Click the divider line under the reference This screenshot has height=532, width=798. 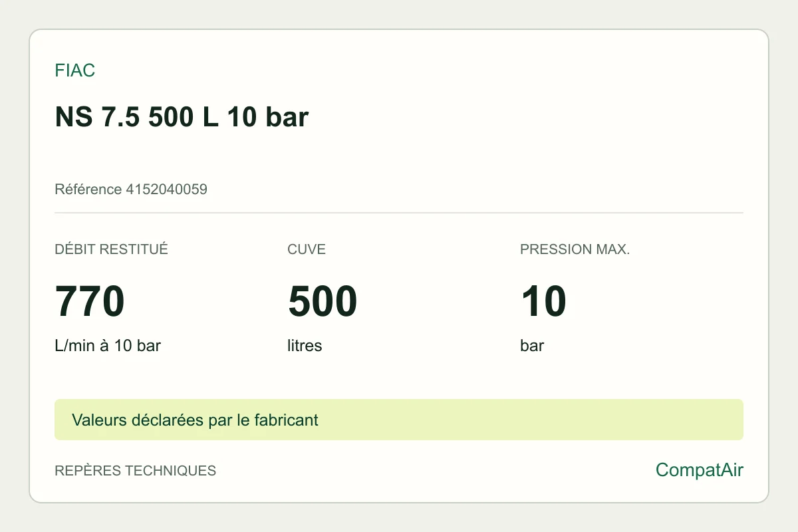pyautogui.click(x=399, y=213)
